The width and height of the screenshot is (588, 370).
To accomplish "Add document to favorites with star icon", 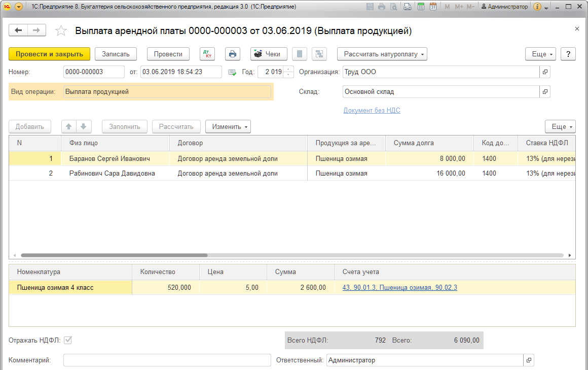I will [61, 31].
